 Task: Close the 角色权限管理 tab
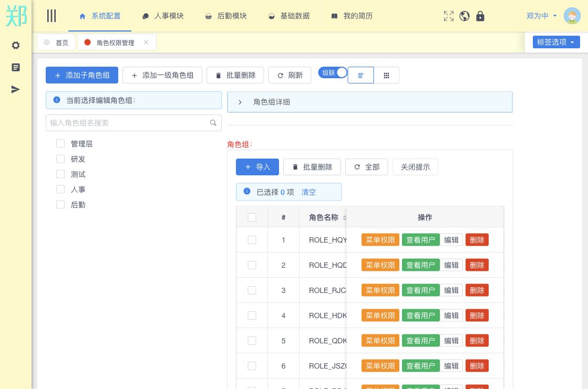pyautogui.click(x=146, y=43)
